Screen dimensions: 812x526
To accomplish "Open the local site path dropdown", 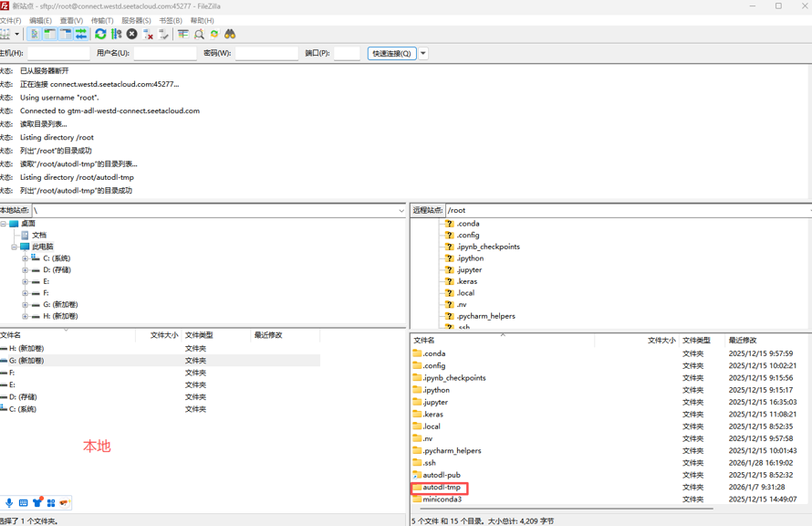I will [401, 210].
